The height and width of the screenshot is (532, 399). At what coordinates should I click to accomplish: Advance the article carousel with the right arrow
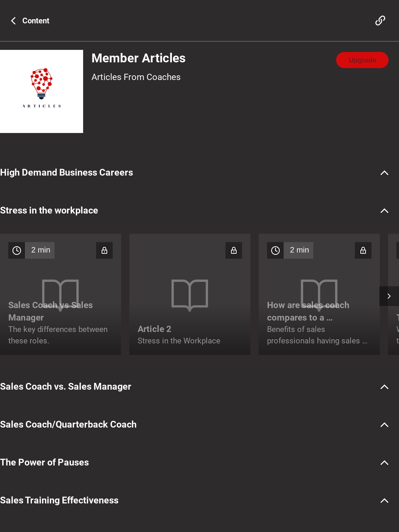tap(389, 296)
